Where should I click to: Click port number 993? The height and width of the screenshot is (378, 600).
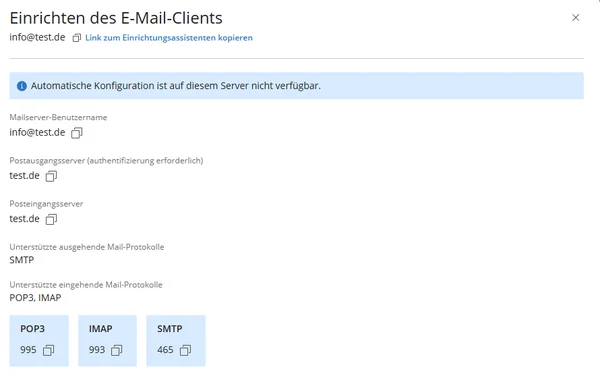tap(97, 350)
